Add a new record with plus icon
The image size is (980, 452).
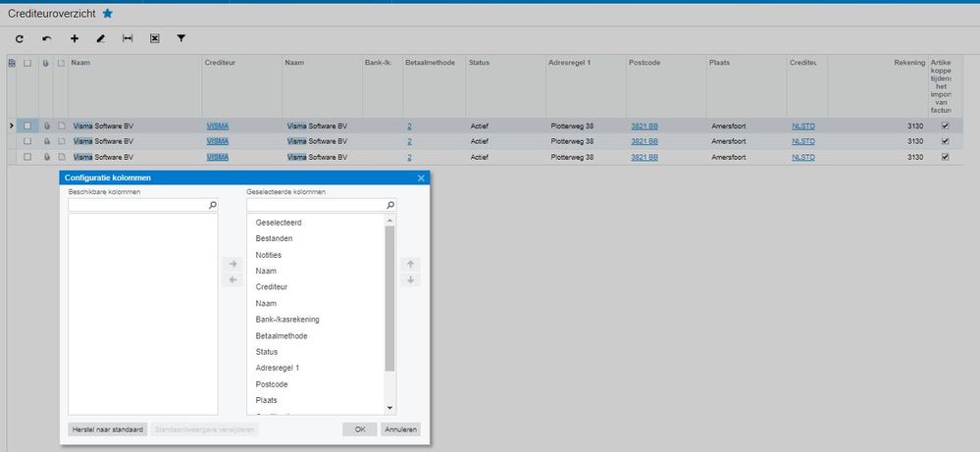point(74,38)
